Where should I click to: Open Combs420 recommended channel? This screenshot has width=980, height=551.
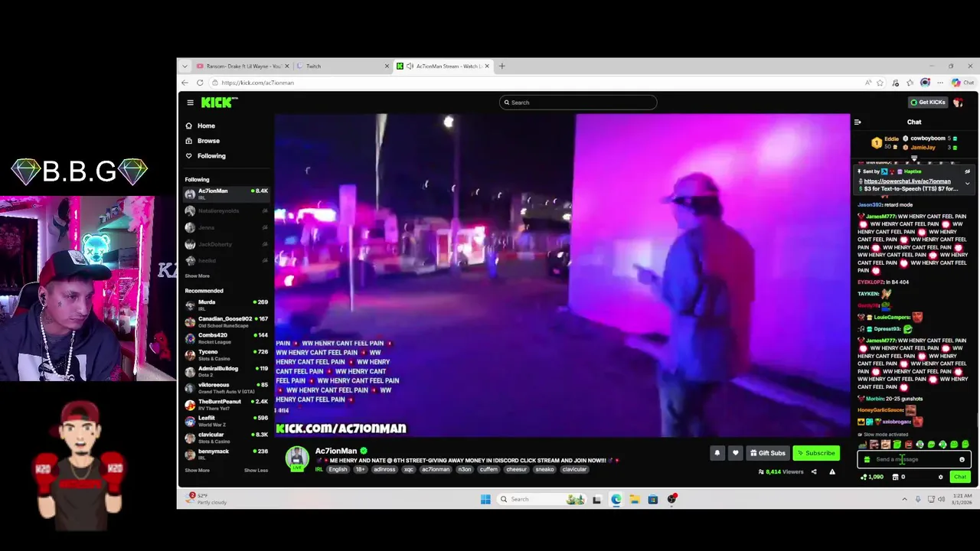(x=227, y=337)
